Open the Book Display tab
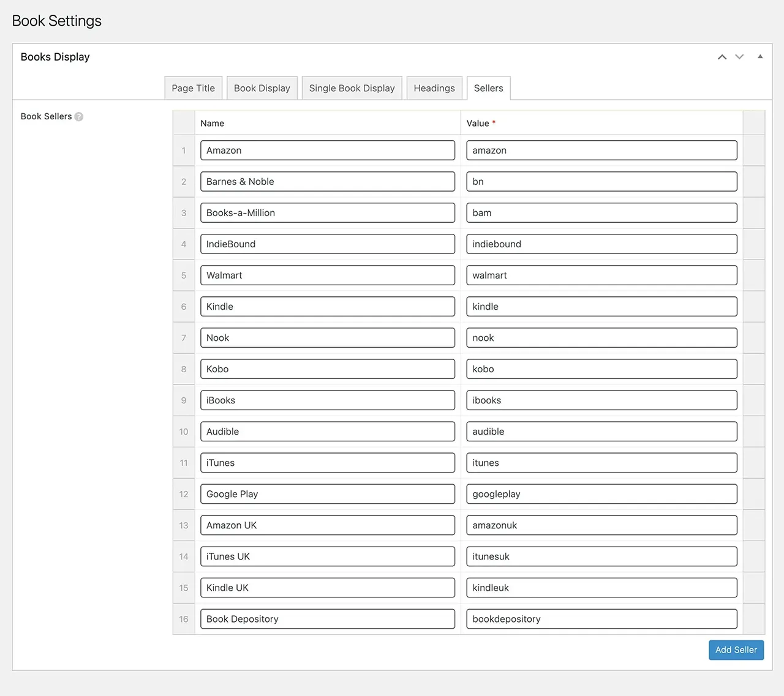This screenshot has width=784, height=696. pyautogui.click(x=262, y=88)
